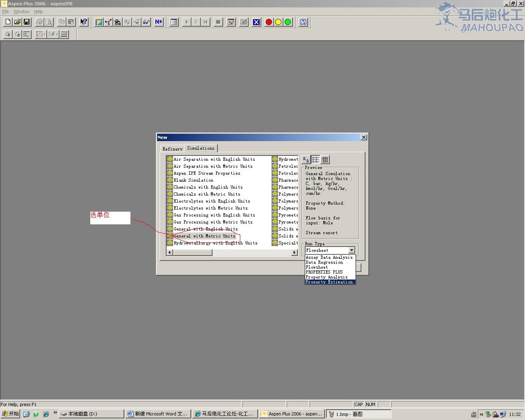Viewport: 525px width, 420px height.
Task: Select Air Separation with Metric Units
Action: [x=210, y=166]
